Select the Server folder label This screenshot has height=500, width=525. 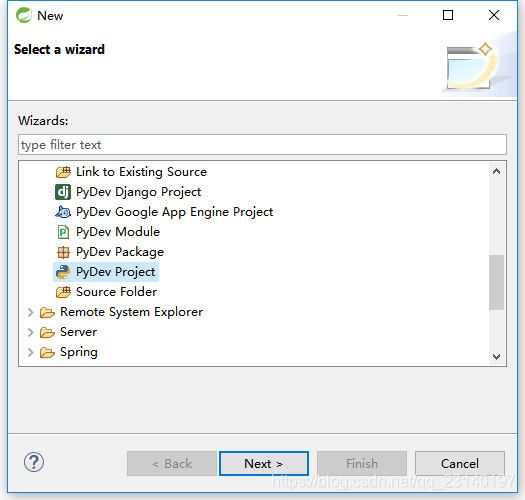pos(79,332)
